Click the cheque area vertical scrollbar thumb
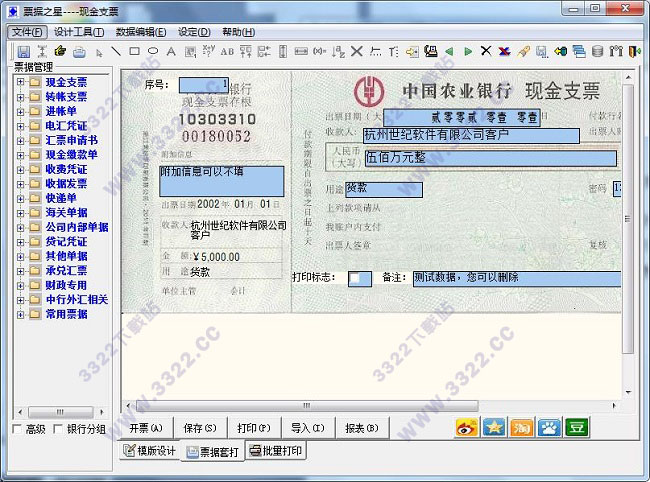The image size is (650, 482). [628, 219]
